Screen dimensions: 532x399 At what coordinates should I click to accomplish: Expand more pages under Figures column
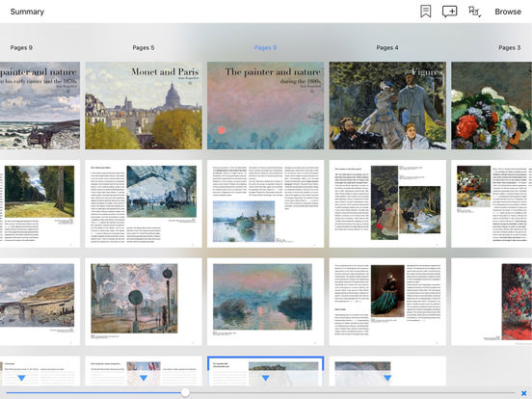pyautogui.click(x=387, y=378)
